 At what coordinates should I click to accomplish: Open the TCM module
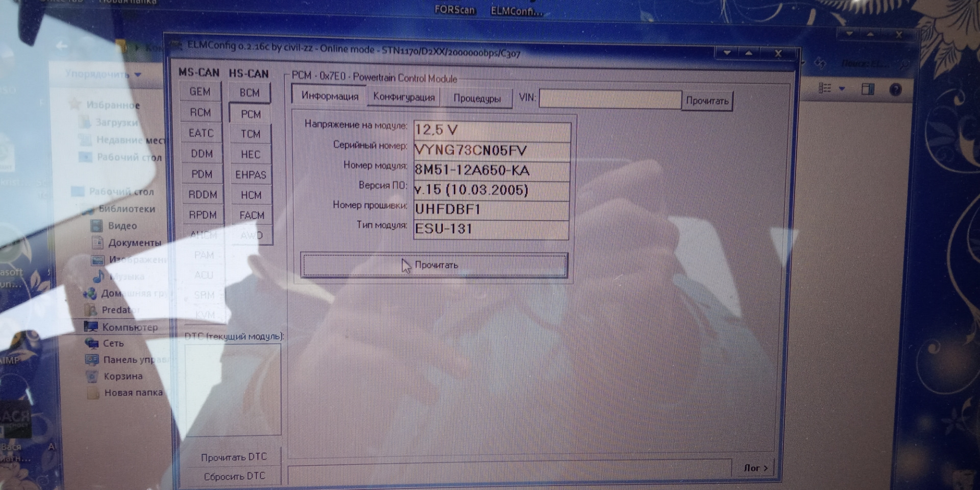[x=251, y=134]
